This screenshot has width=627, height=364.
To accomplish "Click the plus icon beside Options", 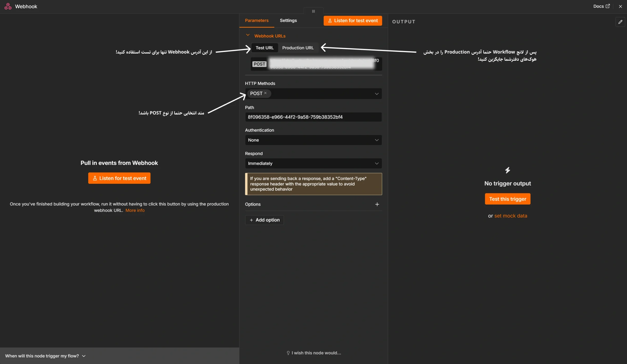I will point(377,204).
